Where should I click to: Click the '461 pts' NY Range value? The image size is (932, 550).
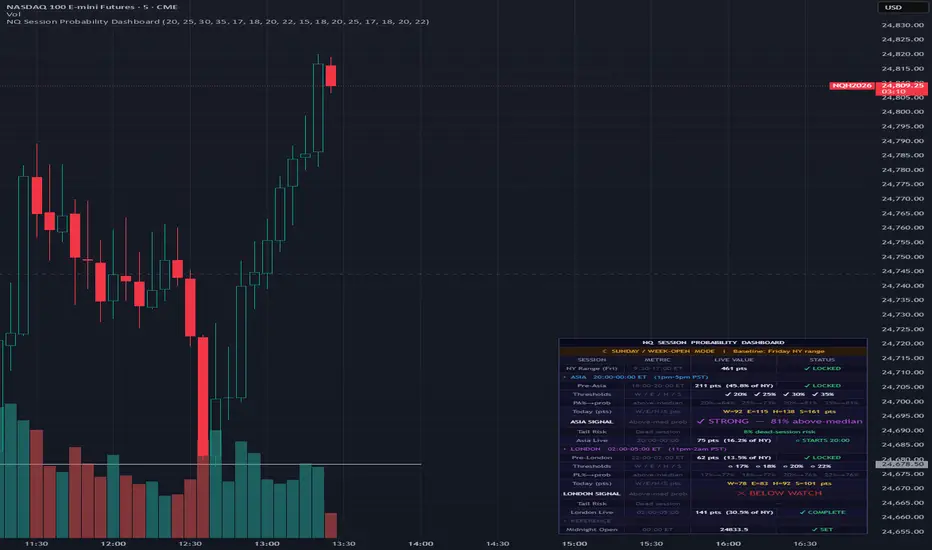coord(733,369)
